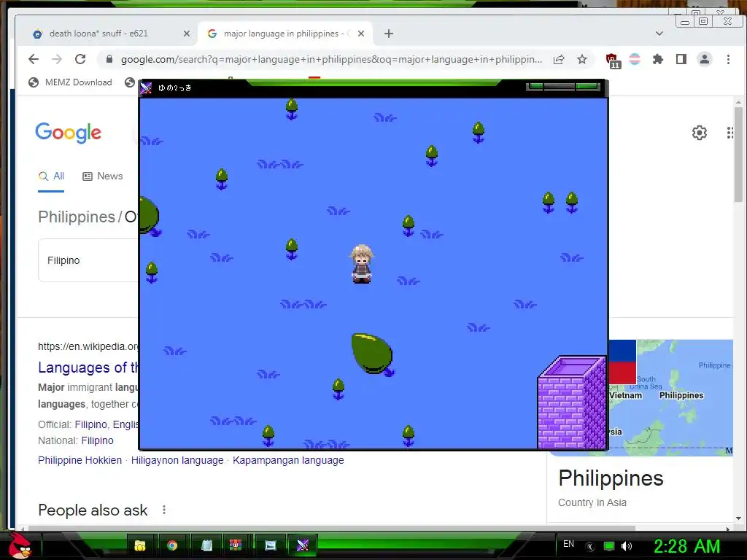Click the Chrome address bar URL

coord(331,60)
